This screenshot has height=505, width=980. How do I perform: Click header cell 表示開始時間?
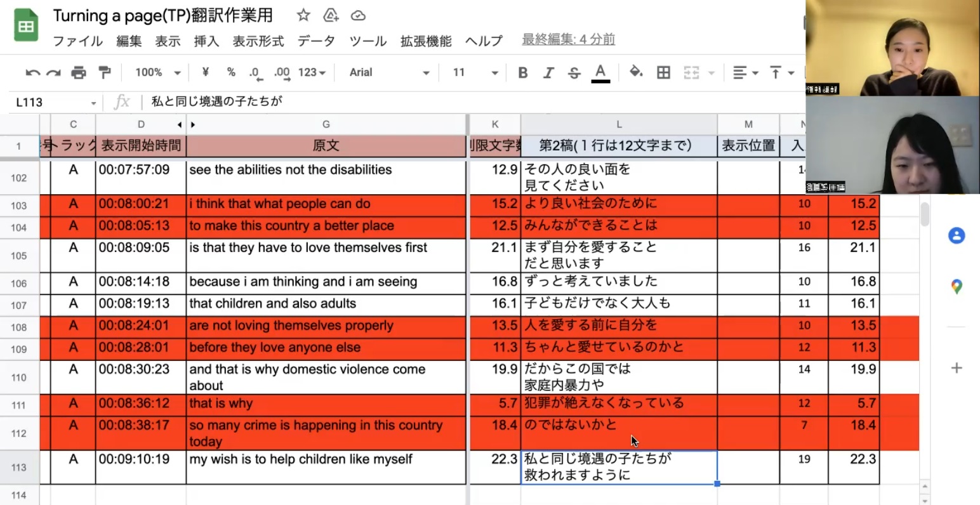point(141,146)
